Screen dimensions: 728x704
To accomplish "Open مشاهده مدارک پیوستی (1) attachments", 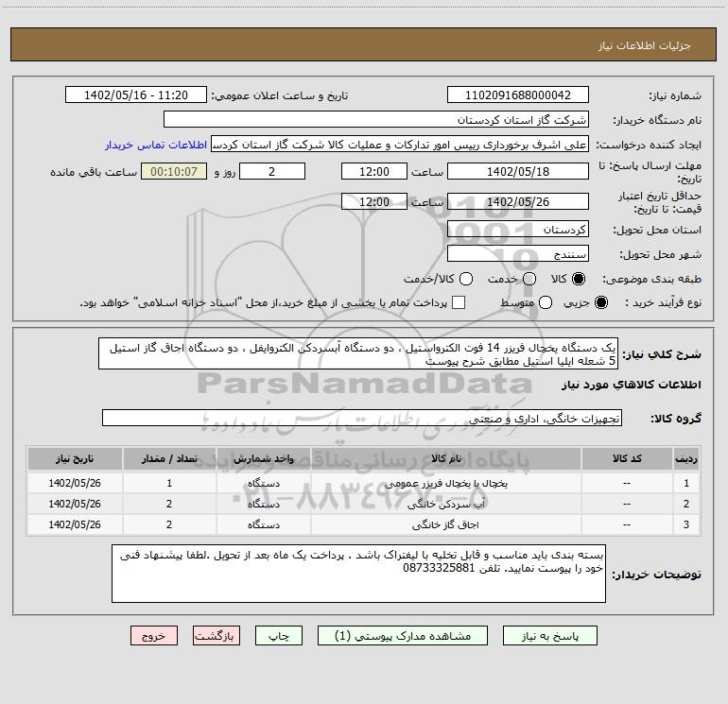I will pyautogui.click(x=403, y=636).
